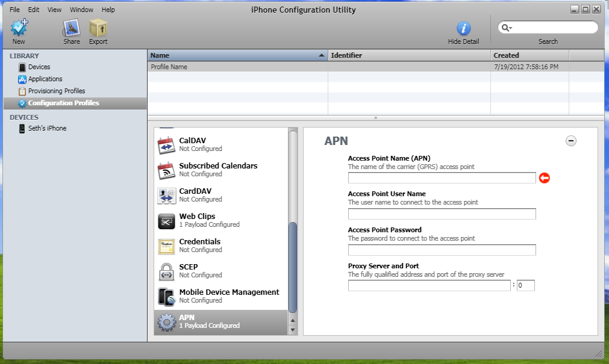Focus the Search field

tap(548, 28)
